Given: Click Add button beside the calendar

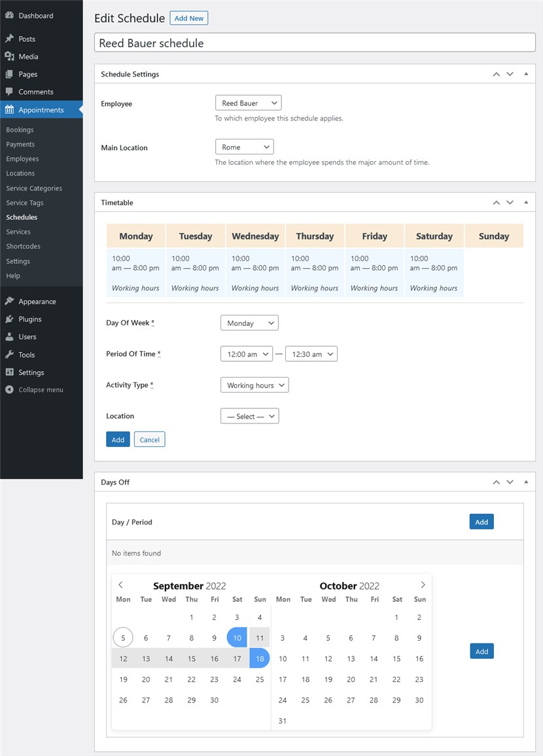Looking at the screenshot, I should point(482,651).
